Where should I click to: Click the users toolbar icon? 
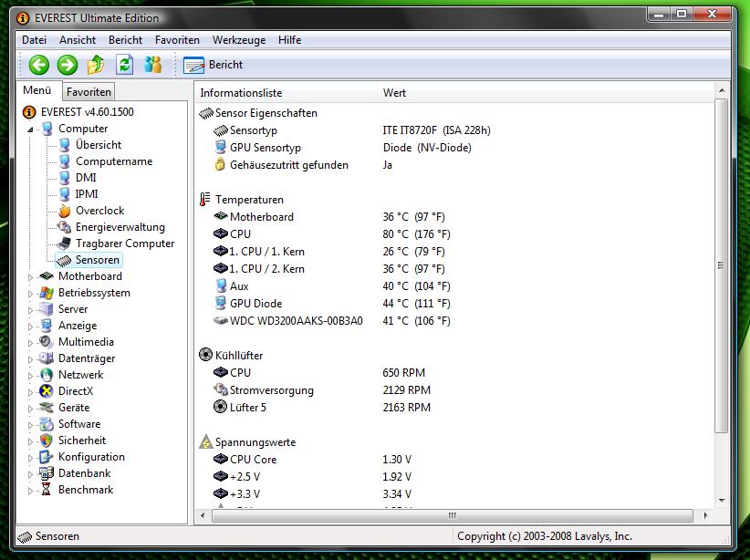(x=153, y=65)
